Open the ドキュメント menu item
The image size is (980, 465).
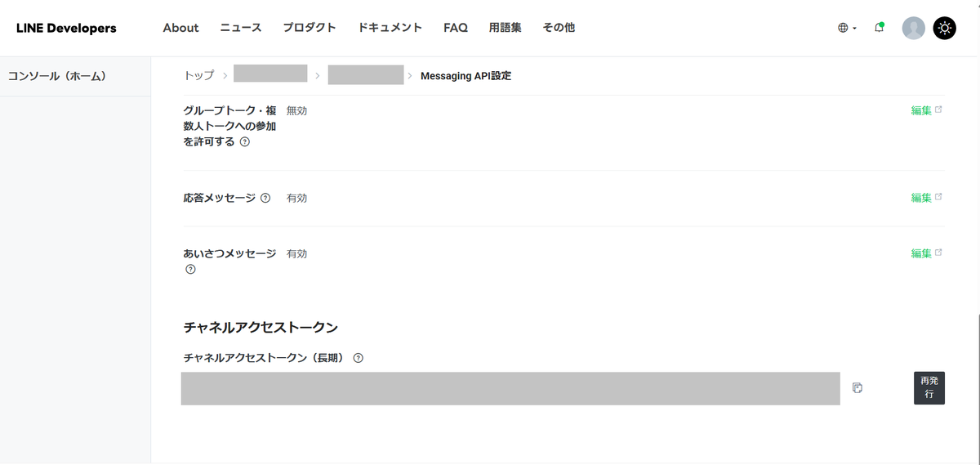pyautogui.click(x=390, y=28)
